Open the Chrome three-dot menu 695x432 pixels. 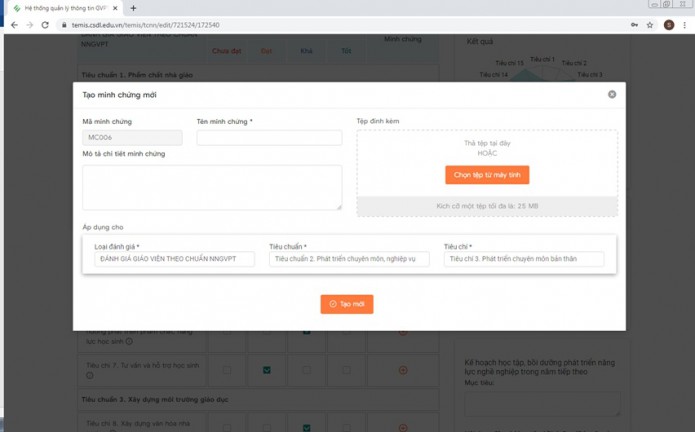point(685,25)
